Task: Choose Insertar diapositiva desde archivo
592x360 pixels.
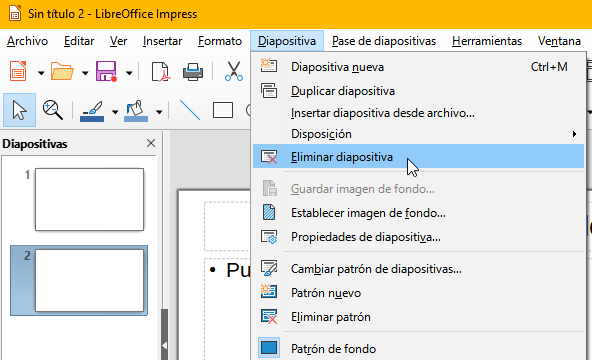Action: point(418,113)
